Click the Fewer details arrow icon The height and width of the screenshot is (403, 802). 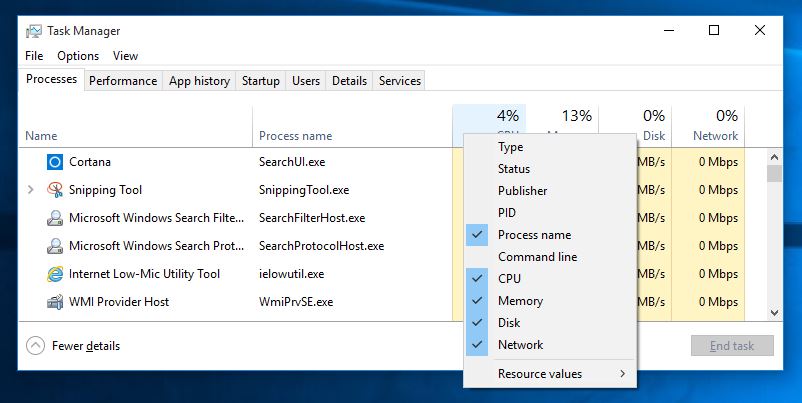[35, 346]
